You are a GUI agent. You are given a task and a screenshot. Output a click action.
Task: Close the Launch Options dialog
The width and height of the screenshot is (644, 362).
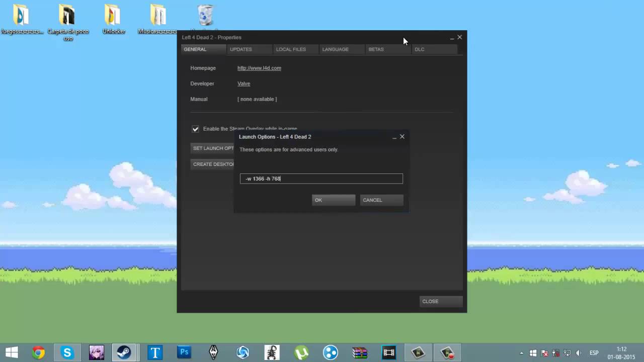[402, 137]
